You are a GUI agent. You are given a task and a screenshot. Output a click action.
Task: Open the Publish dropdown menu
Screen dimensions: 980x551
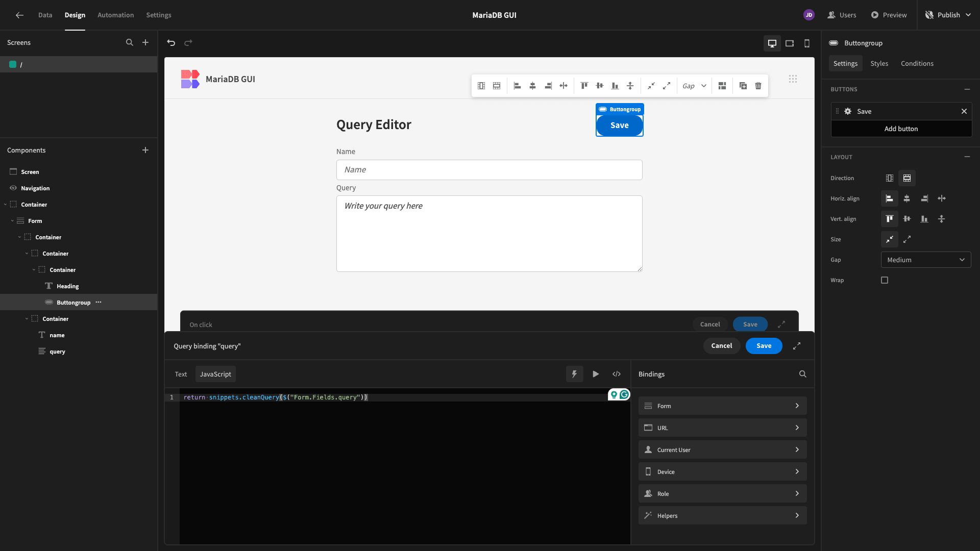tap(948, 15)
